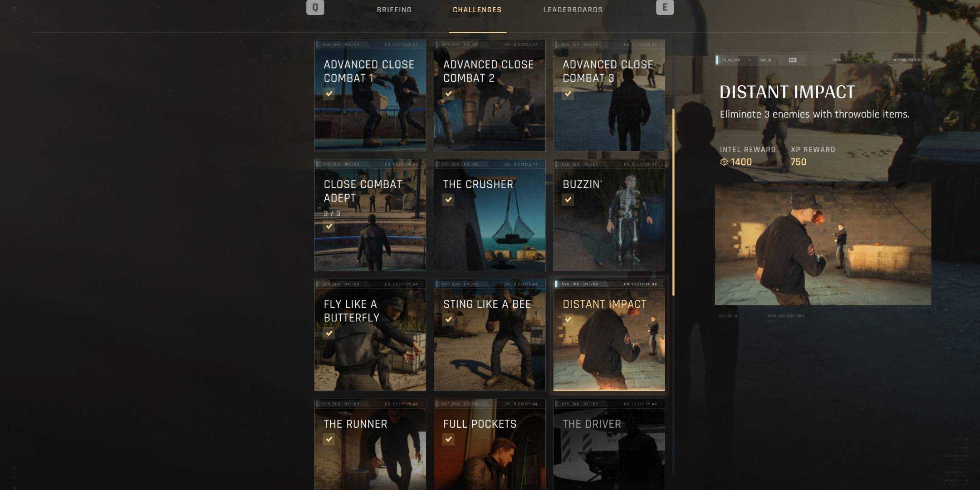The image size is (980, 490).
Task: Click The Crusher completion checkmark
Action: [x=448, y=200]
